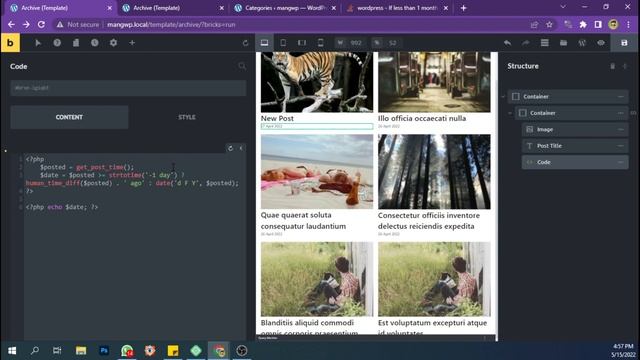This screenshot has width=640, height=360.
Task: Click the 'New Post' title on canvas
Action: (x=277, y=118)
